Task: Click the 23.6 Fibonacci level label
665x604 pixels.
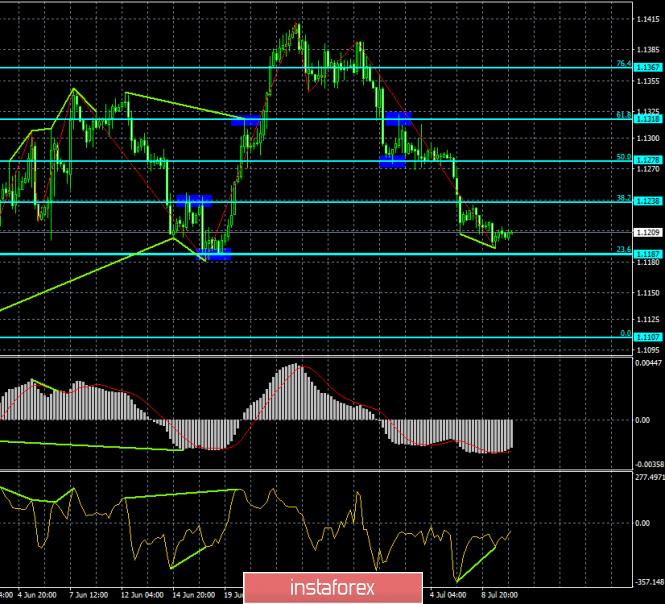Action: [x=623, y=250]
